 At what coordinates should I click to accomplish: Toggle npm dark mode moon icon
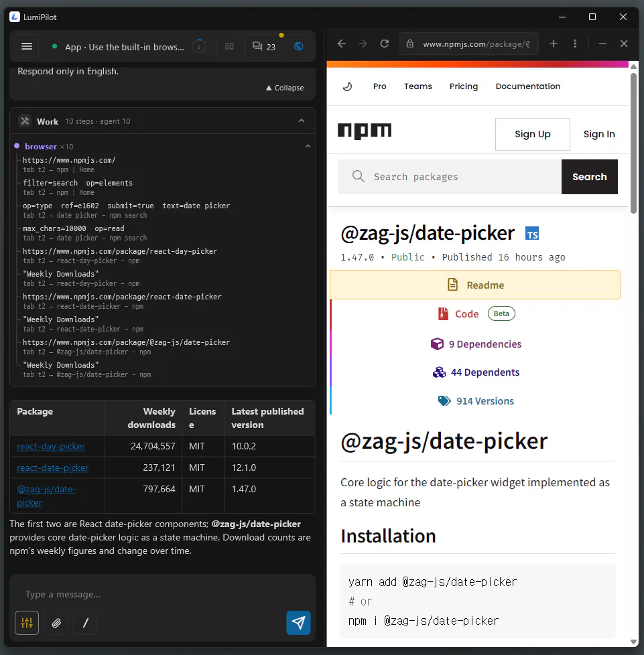[x=347, y=86]
